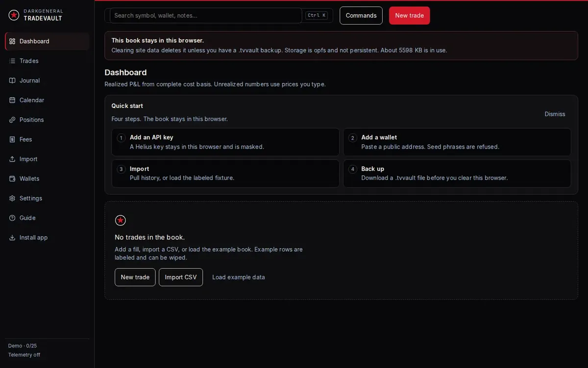Open step 1 Add an API key card

pos(225,142)
